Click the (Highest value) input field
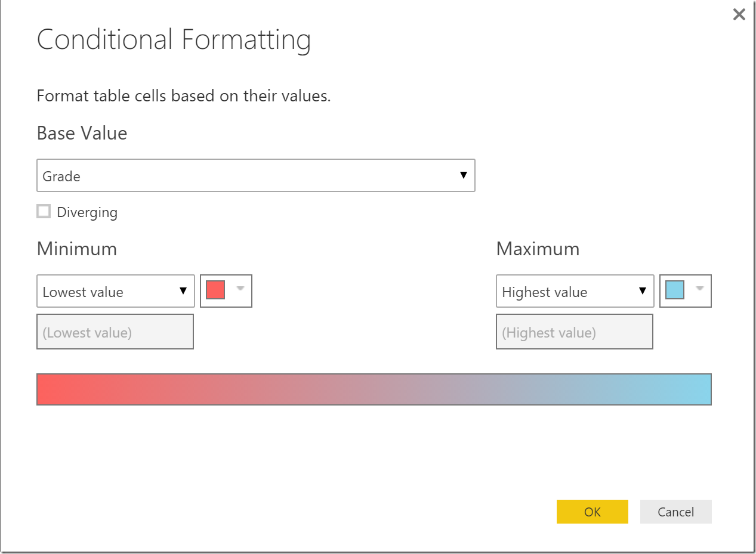 [x=574, y=332]
